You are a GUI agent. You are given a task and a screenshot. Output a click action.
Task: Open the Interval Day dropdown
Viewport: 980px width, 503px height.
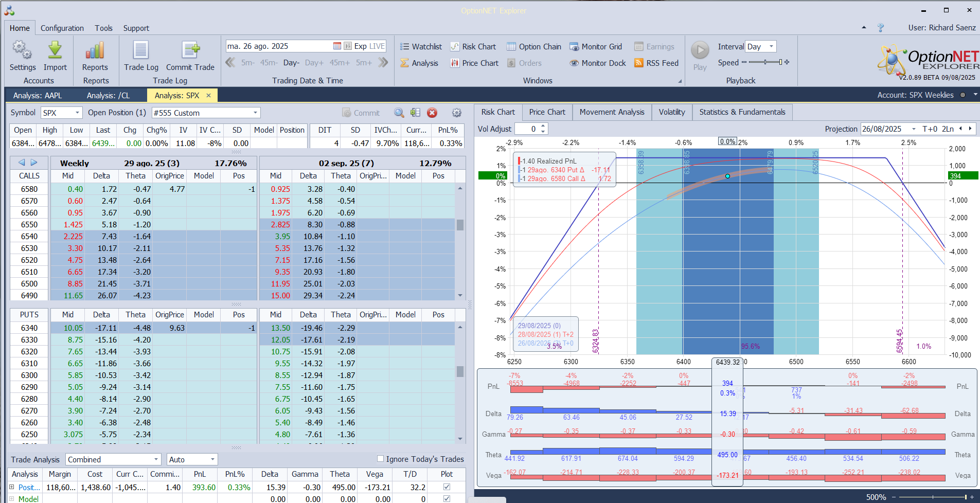point(771,46)
